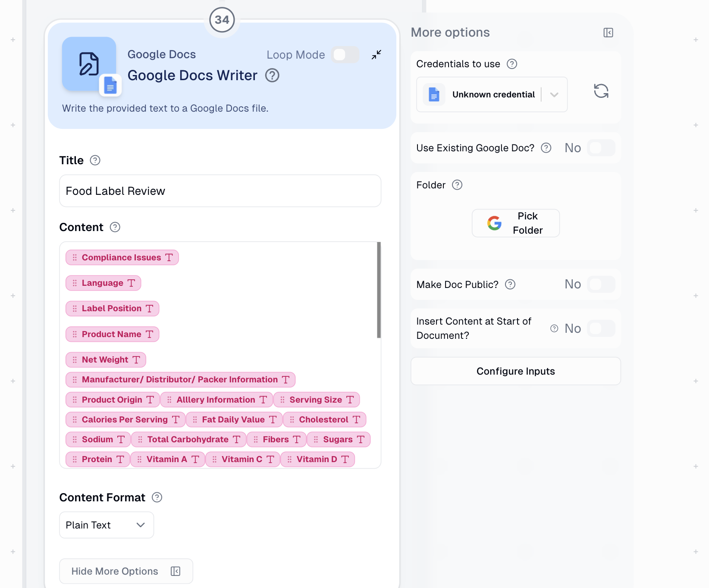Select the Language variable chip
The image size is (709, 588).
point(104,283)
